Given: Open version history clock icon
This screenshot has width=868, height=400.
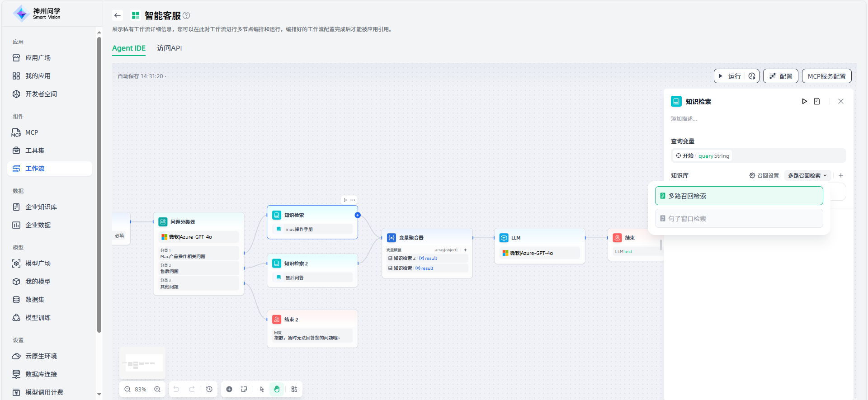Looking at the screenshot, I should (209, 389).
